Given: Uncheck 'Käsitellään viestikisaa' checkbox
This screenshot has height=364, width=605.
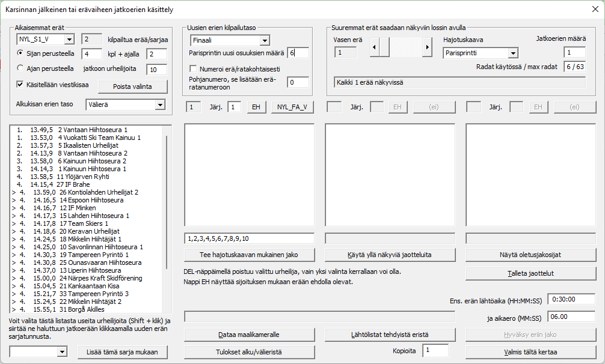Looking at the screenshot, I should [x=21, y=85].
